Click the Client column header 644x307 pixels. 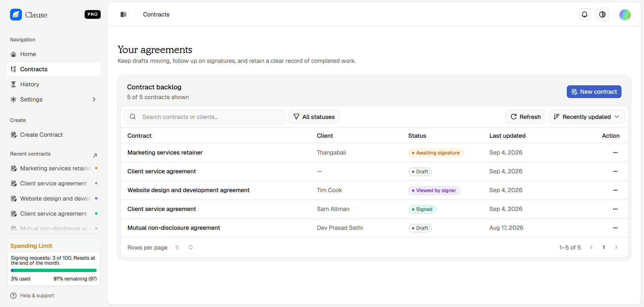click(325, 136)
